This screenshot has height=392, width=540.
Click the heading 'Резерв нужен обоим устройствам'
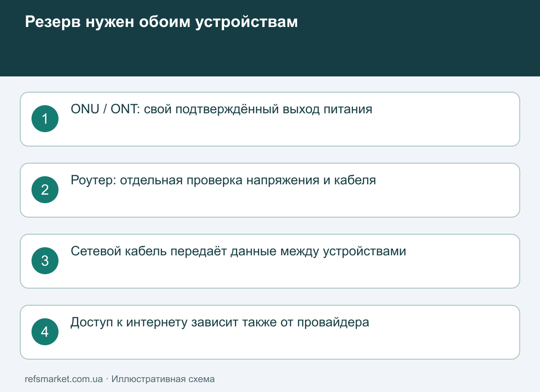[x=161, y=22]
